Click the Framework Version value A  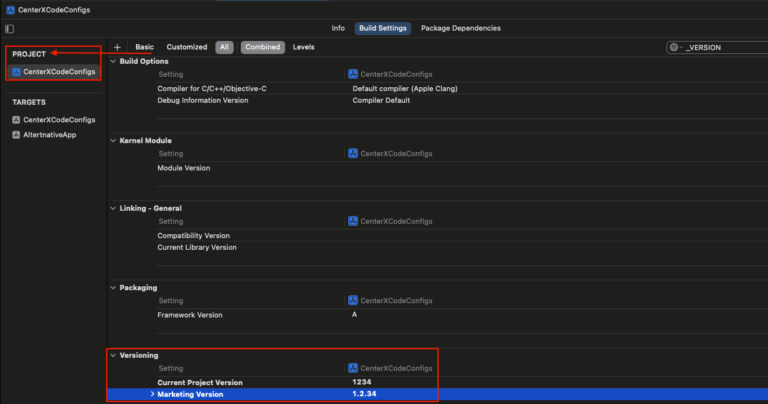pos(355,315)
